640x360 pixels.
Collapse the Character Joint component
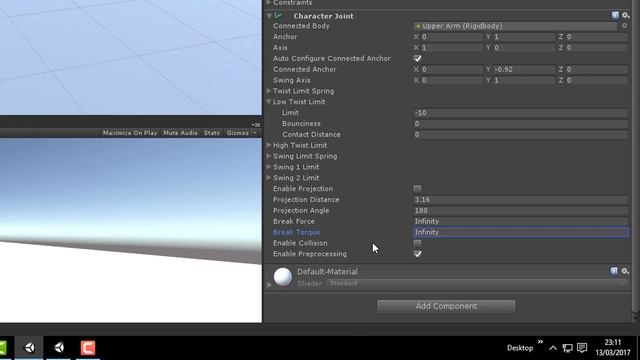(269, 16)
